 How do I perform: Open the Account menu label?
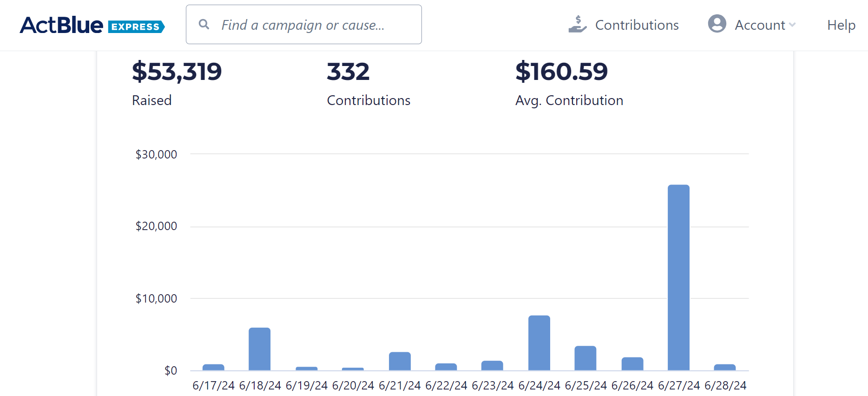coord(760,25)
